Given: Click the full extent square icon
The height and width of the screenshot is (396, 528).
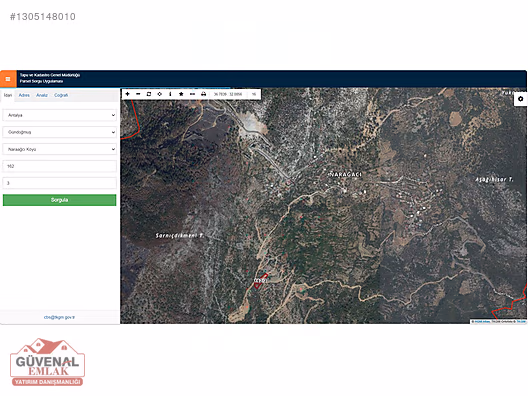Looking at the screenshot, I should (x=149, y=94).
